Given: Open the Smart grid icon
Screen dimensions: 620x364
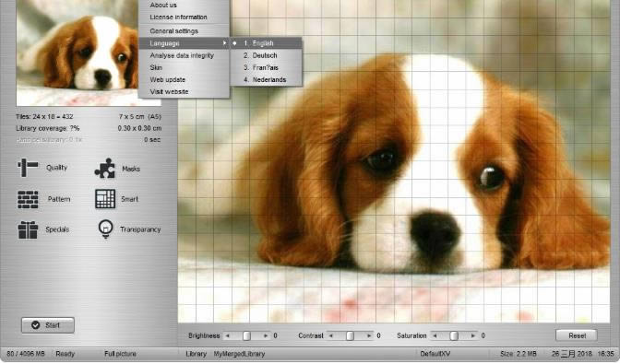Looking at the screenshot, I should 105,198.
